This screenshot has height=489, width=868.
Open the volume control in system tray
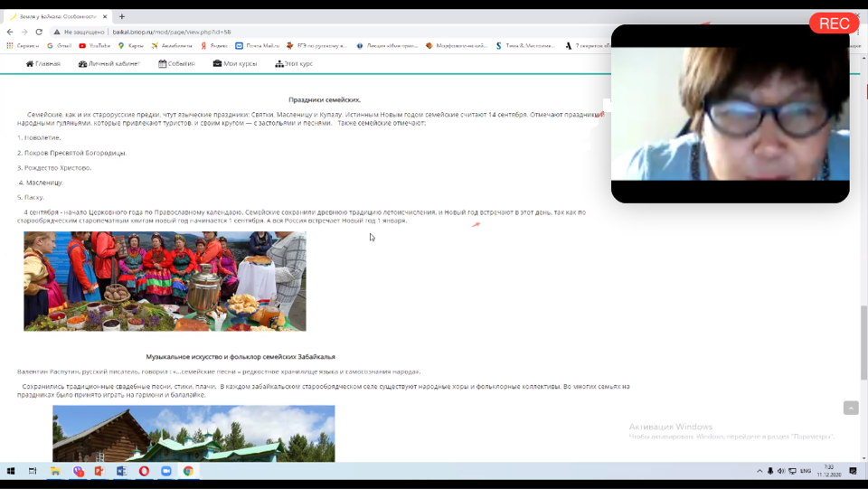click(781, 471)
